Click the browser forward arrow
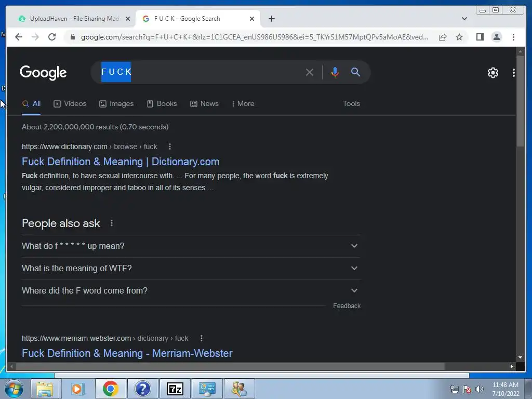Viewport: 532px width, 399px height. pyautogui.click(x=35, y=37)
